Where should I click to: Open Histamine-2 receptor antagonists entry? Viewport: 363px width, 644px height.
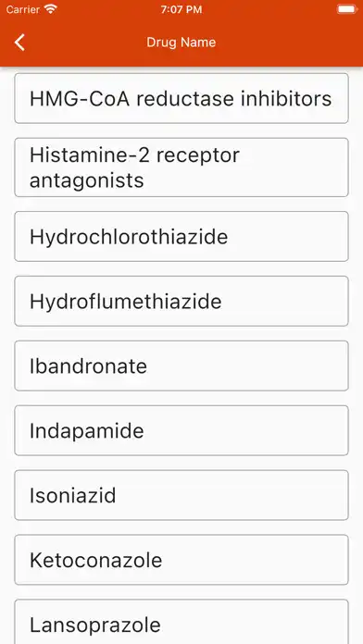[181, 167]
